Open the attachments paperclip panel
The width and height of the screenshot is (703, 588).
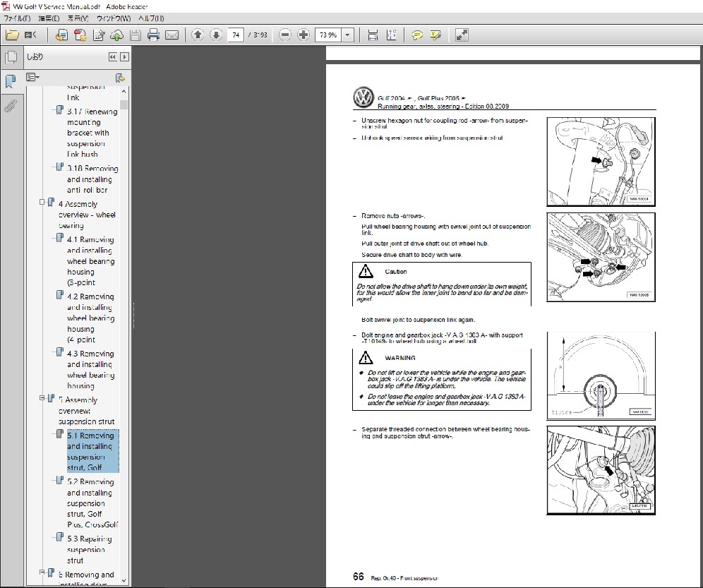pos(11,106)
